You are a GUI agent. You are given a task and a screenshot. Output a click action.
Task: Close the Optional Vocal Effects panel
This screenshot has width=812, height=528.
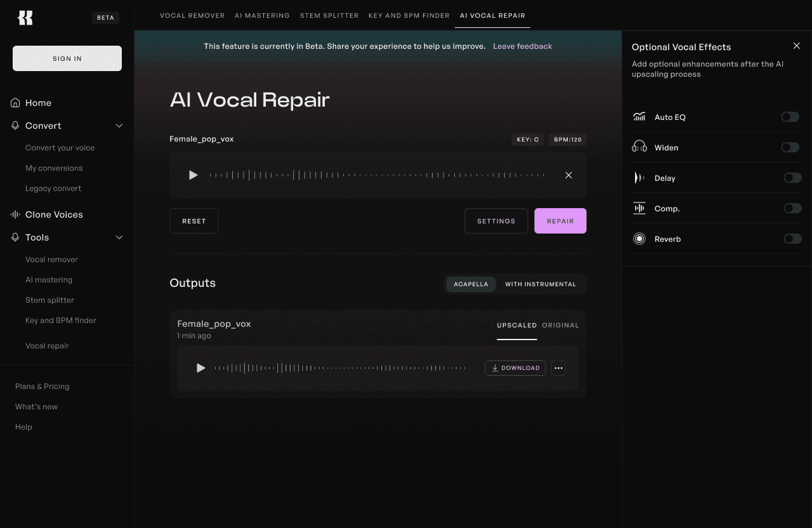(x=797, y=46)
